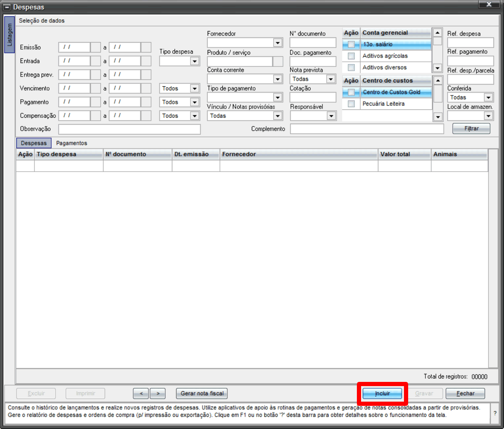
Task: Expand the Fornecedor dropdown
Action: click(278, 43)
